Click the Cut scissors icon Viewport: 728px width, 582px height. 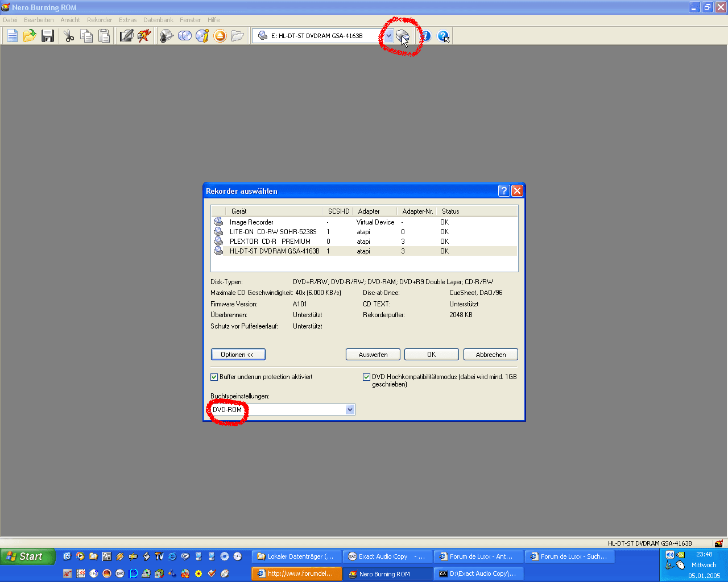click(x=69, y=36)
